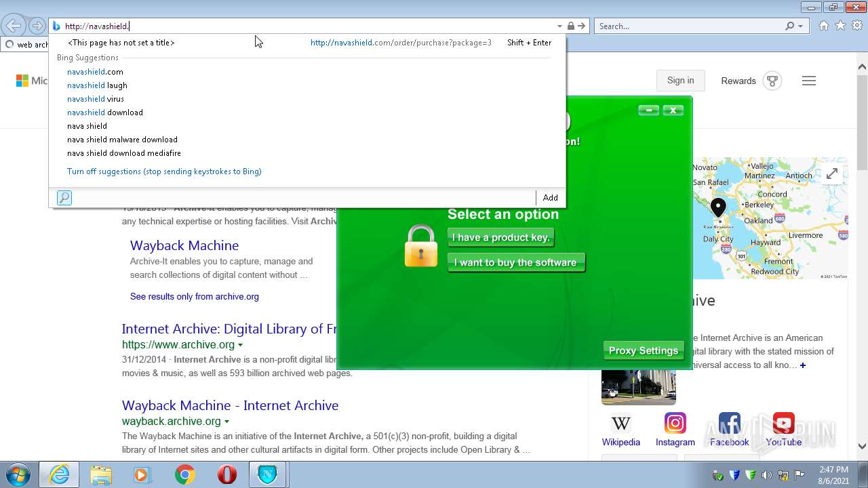868x488 pixels.
Task: Open Bing Rewards
Action: click(738, 81)
